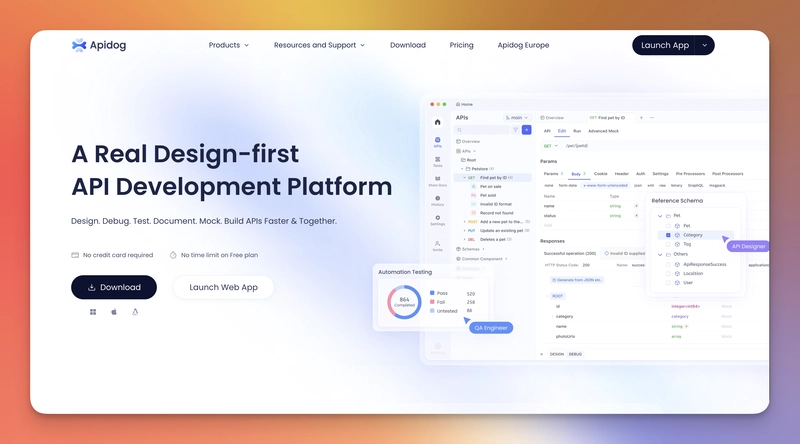Open the GET method dropdown
This screenshot has width=800, height=444.
coord(550,146)
